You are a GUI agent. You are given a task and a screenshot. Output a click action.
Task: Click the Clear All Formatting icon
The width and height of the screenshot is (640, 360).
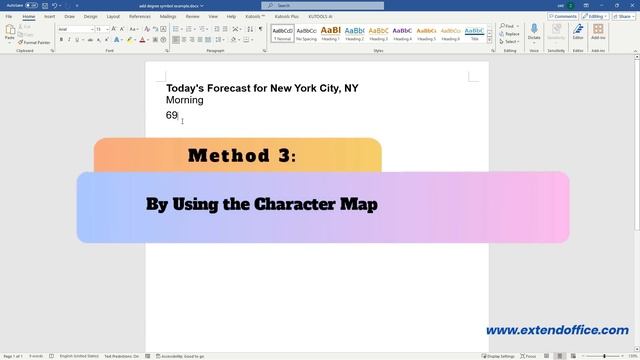click(x=147, y=29)
